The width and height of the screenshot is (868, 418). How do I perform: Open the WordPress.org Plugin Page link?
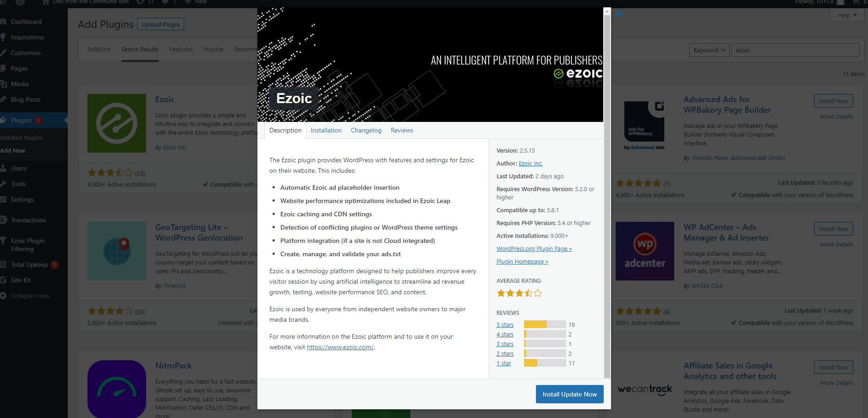(x=534, y=248)
